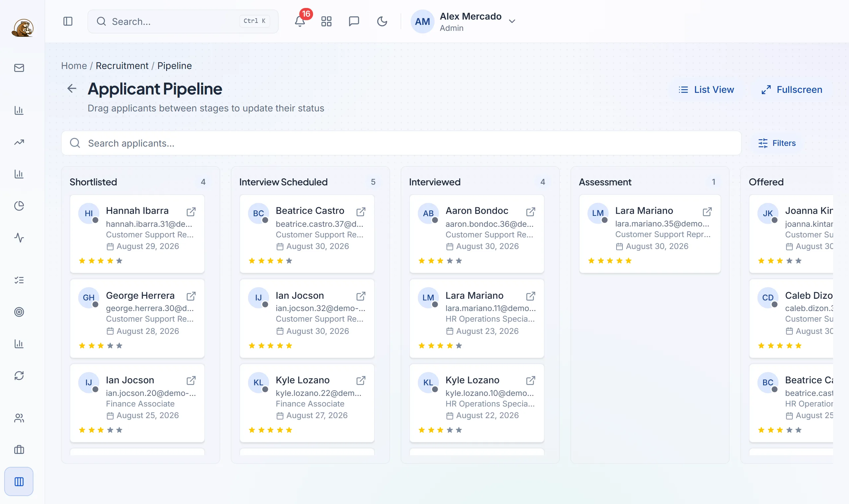The width and height of the screenshot is (849, 504).
Task: Open the mail icon in sidebar
Action: pyautogui.click(x=19, y=68)
